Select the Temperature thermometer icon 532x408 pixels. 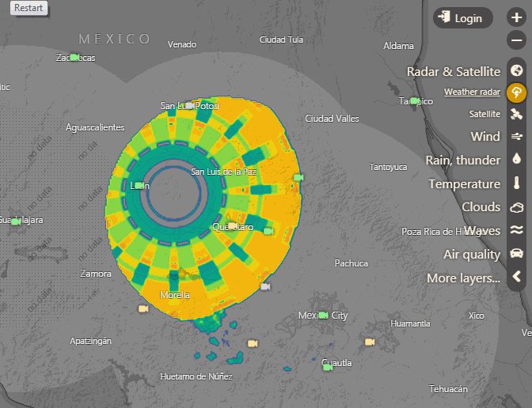pos(516,183)
